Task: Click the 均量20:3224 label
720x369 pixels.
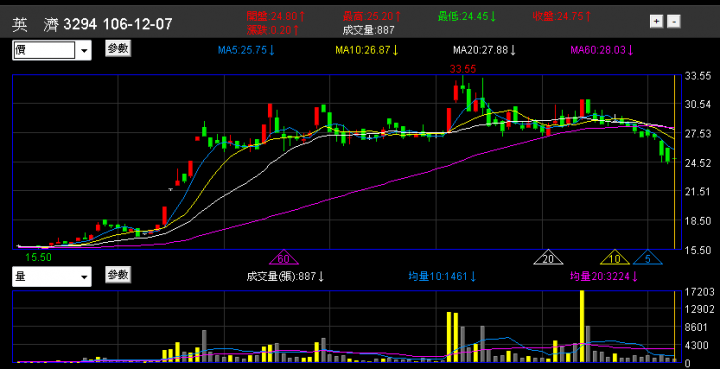Action: coord(604,277)
